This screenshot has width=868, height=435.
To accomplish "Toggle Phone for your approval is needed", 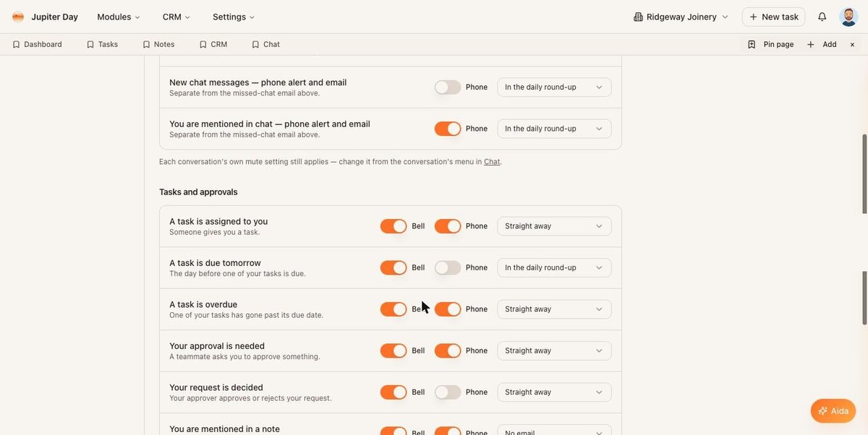I will (448, 350).
